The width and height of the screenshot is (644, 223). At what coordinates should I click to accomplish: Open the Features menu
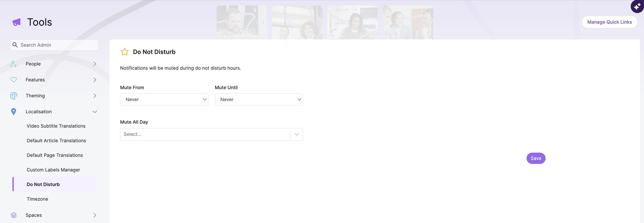pos(35,80)
